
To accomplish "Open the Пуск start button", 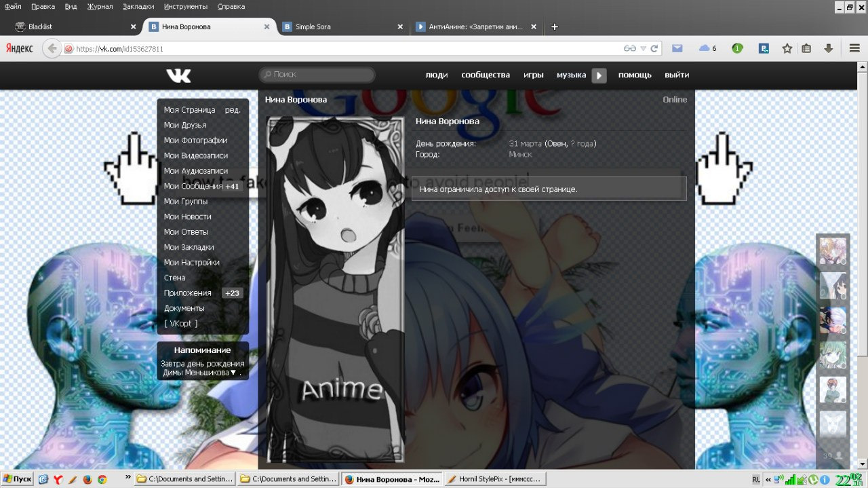I will (x=18, y=479).
